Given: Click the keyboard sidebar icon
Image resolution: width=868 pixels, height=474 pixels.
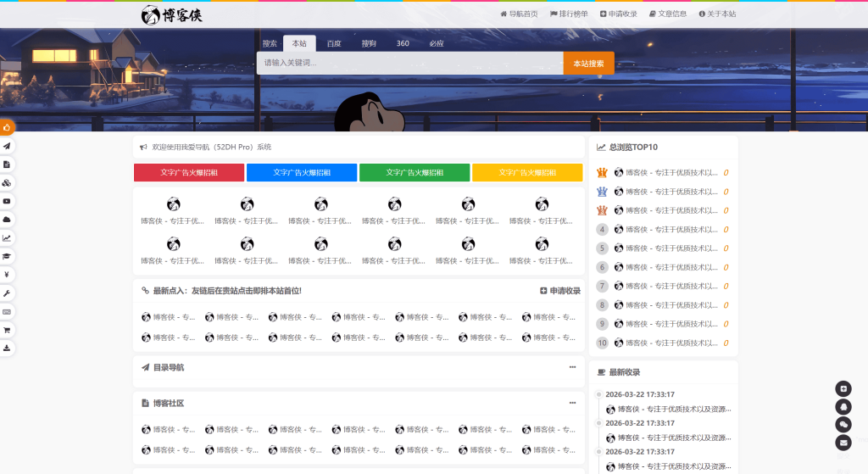Looking at the screenshot, I should click(7, 312).
